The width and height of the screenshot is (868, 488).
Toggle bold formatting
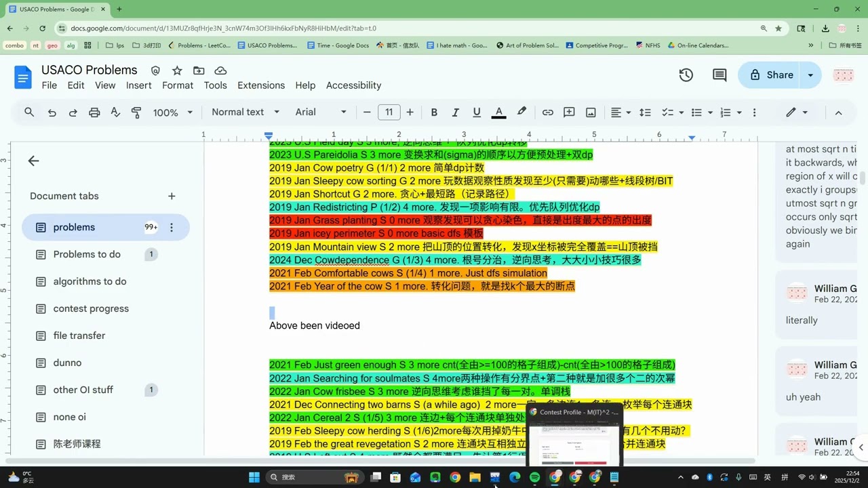(x=434, y=113)
